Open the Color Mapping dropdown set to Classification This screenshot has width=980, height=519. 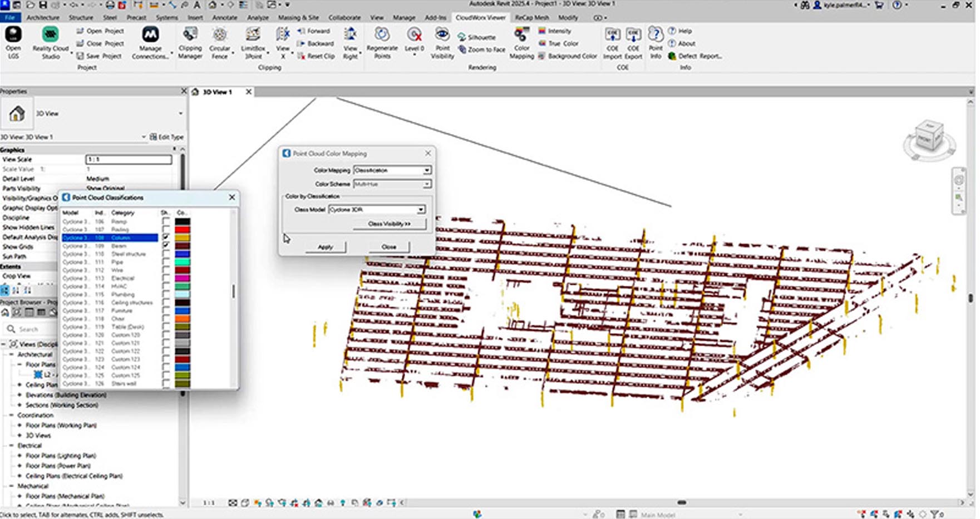pos(392,170)
